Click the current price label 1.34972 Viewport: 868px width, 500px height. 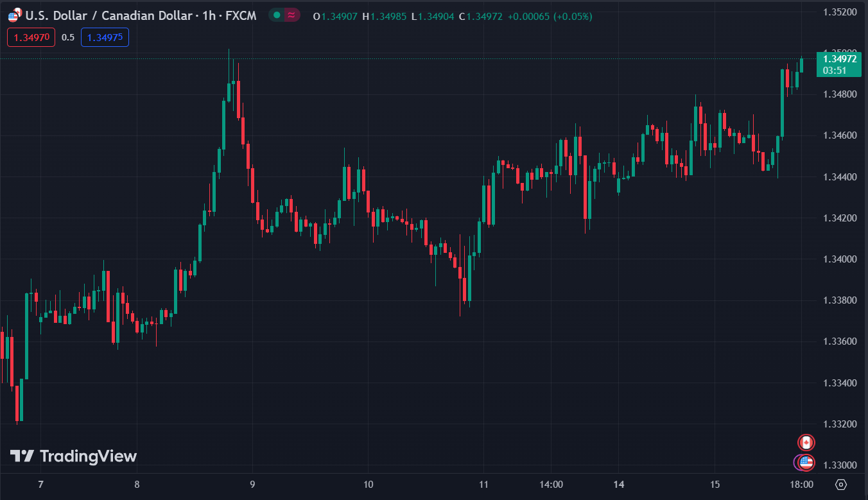point(839,59)
